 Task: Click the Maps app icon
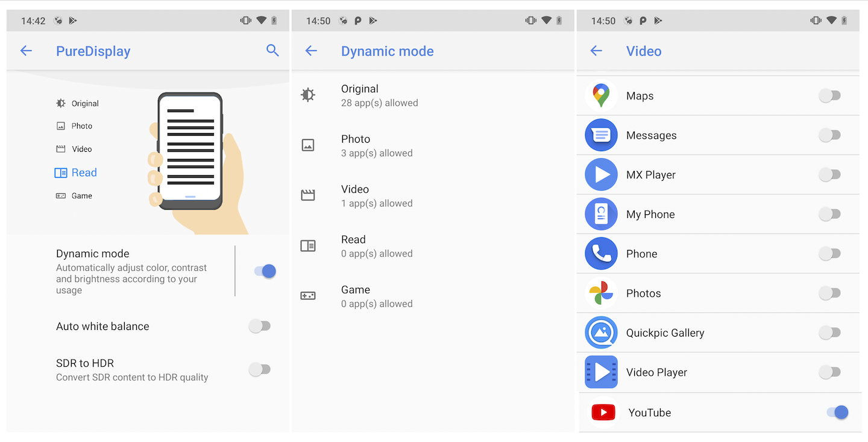click(601, 96)
